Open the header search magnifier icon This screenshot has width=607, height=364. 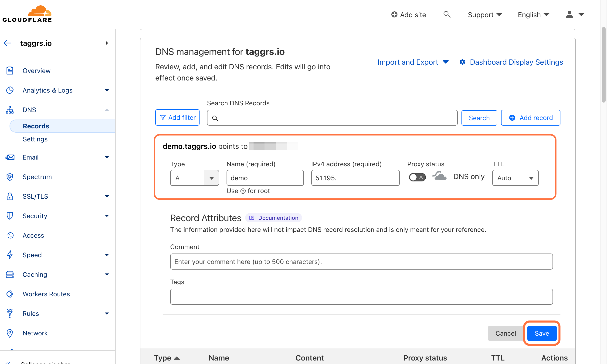click(x=447, y=14)
